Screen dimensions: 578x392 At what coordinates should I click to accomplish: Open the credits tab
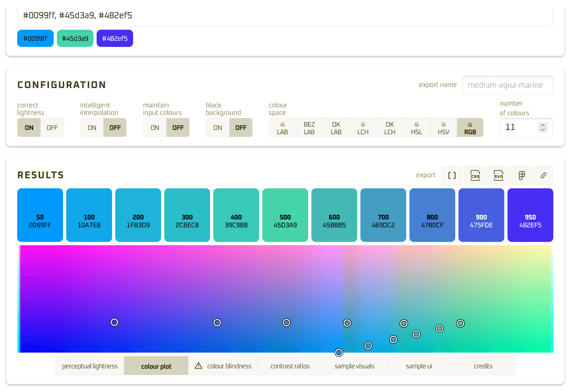tap(483, 366)
